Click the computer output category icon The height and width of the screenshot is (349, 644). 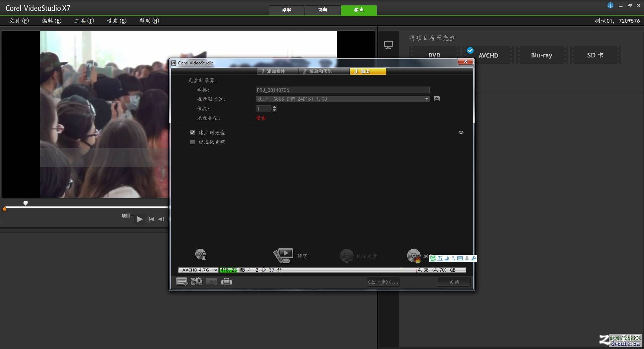click(388, 45)
